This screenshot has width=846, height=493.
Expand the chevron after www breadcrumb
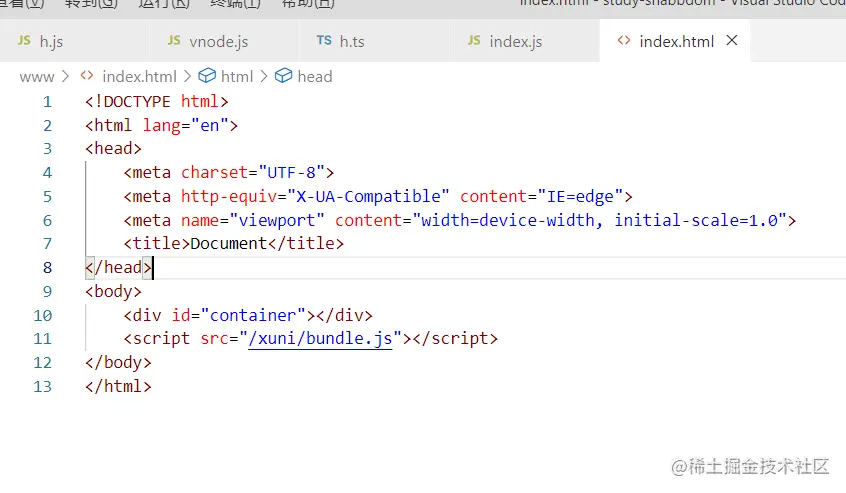66,77
